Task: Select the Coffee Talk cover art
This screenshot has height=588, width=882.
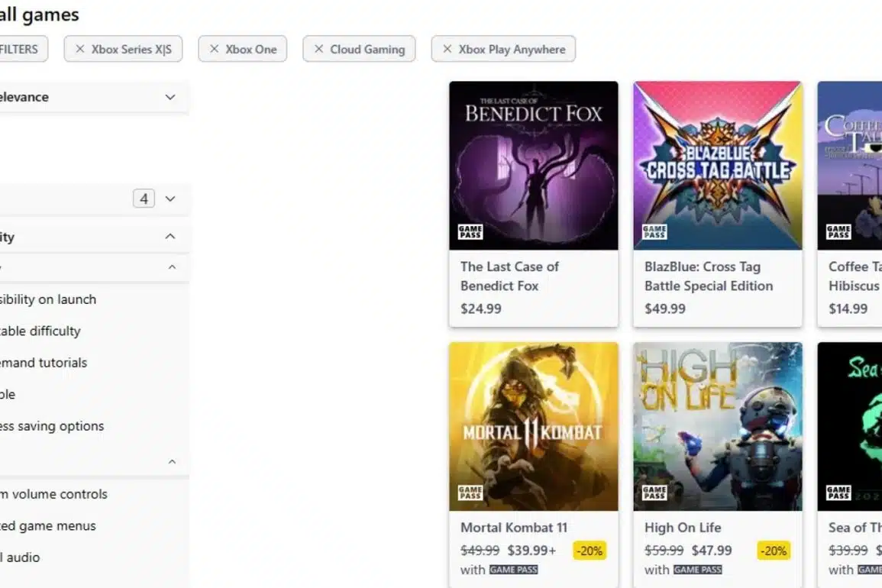Action: (x=850, y=166)
